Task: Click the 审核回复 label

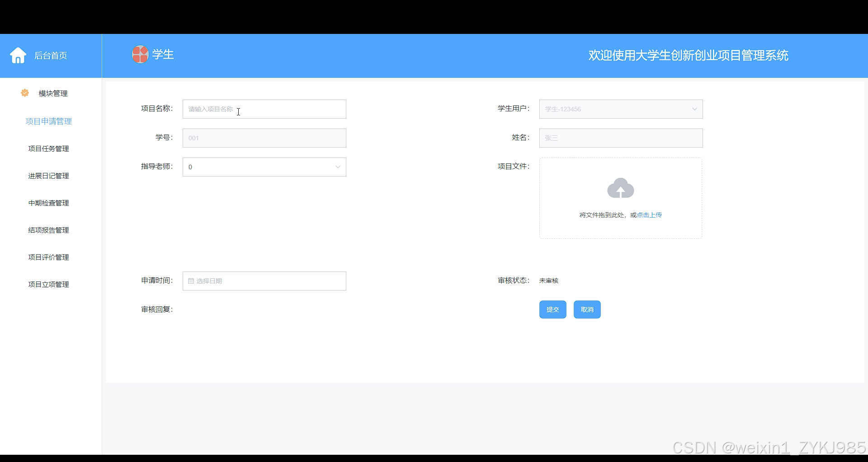Action: click(157, 310)
